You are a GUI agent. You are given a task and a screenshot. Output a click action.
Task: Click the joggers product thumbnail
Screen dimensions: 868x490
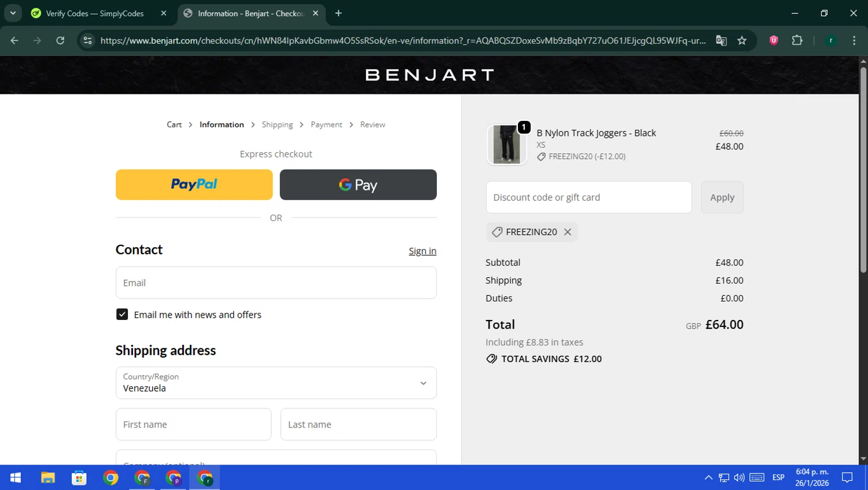click(506, 145)
